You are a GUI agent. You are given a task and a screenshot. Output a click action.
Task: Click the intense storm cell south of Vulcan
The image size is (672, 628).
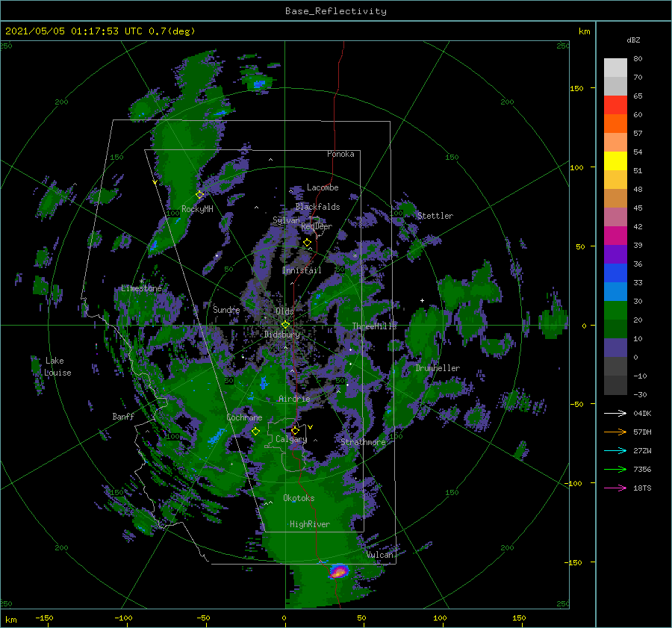pos(339,571)
